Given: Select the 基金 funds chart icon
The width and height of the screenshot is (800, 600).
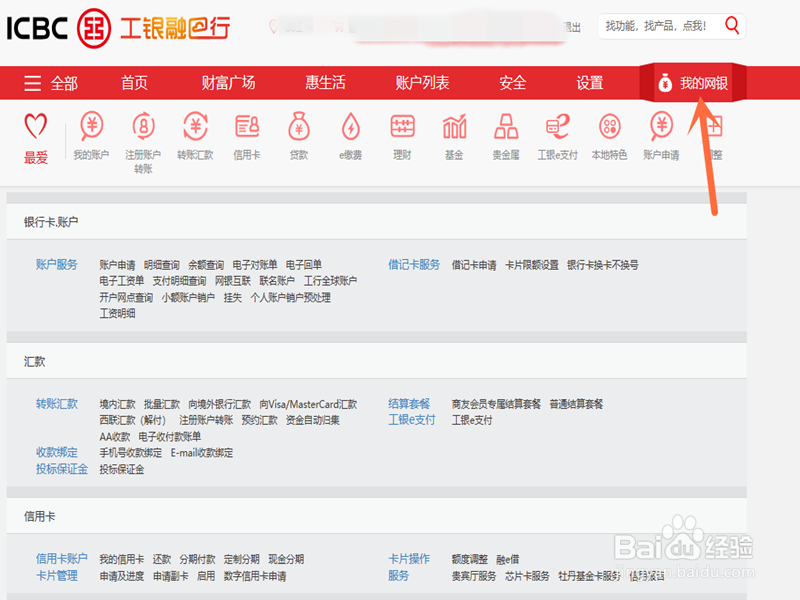Looking at the screenshot, I should [x=455, y=128].
